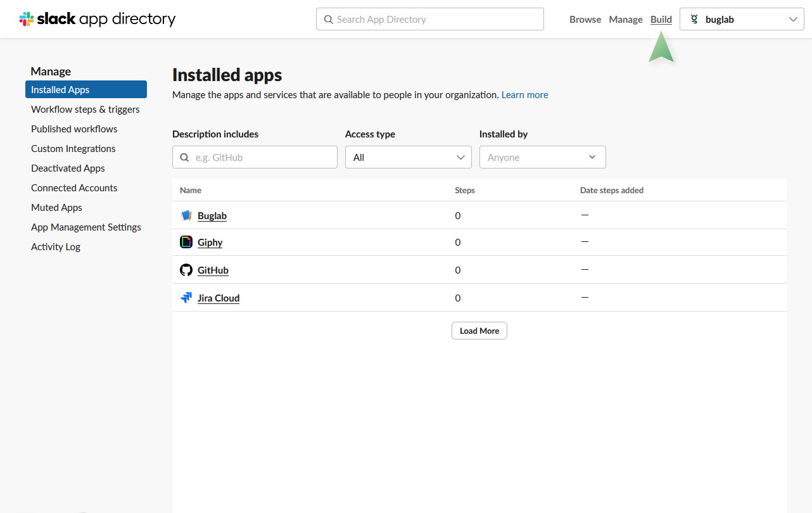Viewport: 812px width, 513px height.
Task: Click the Name column header
Action: [x=191, y=190]
